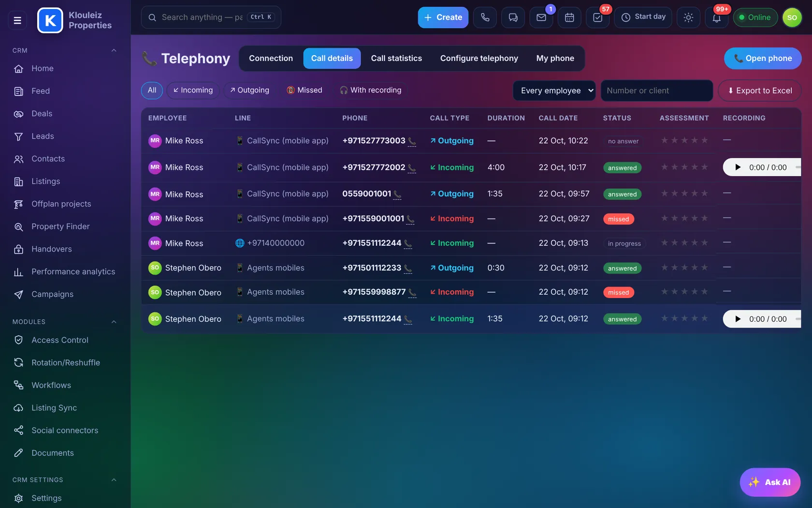Filter calls by Incoming
The image size is (812, 508).
pos(193,90)
